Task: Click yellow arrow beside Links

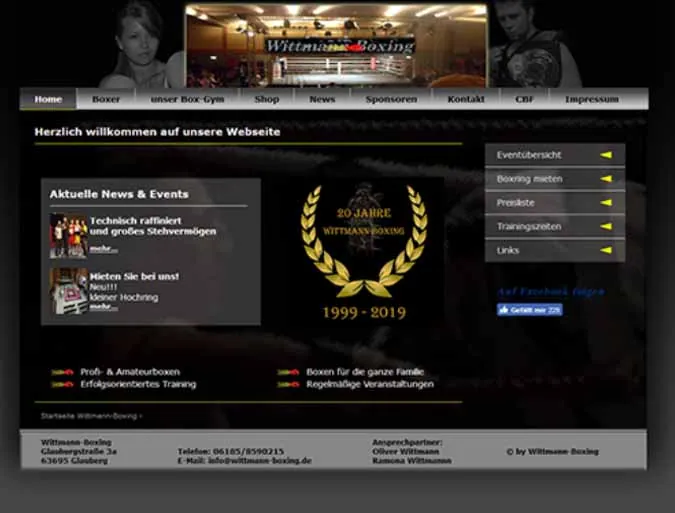Action: (x=606, y=250)
